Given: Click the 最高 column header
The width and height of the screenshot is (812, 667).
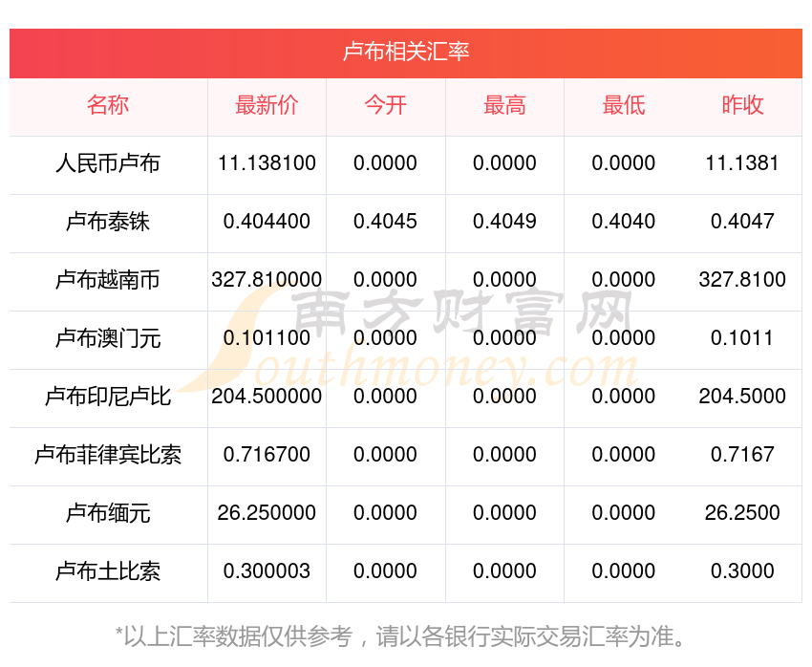Looking at the screenshot, I should [x=504, y=105].
